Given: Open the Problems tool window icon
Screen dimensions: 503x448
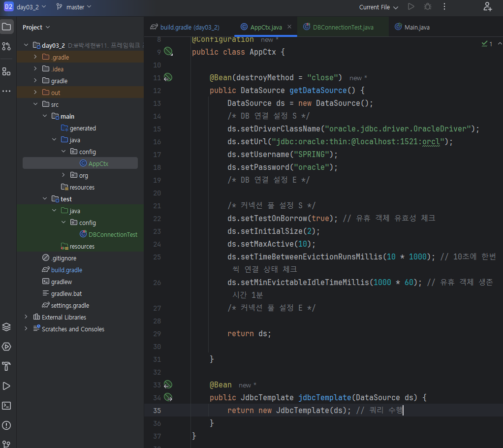Looking at the screenshot, I should 6,425.
